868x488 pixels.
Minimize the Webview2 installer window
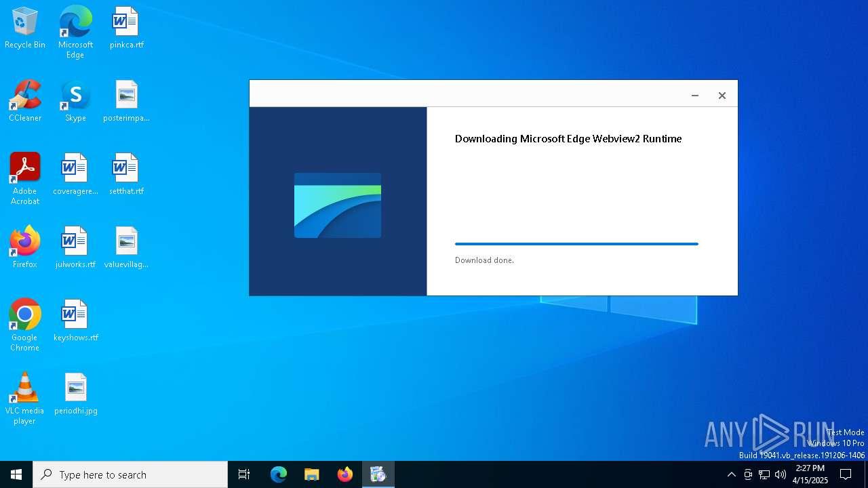click(695, 96)
